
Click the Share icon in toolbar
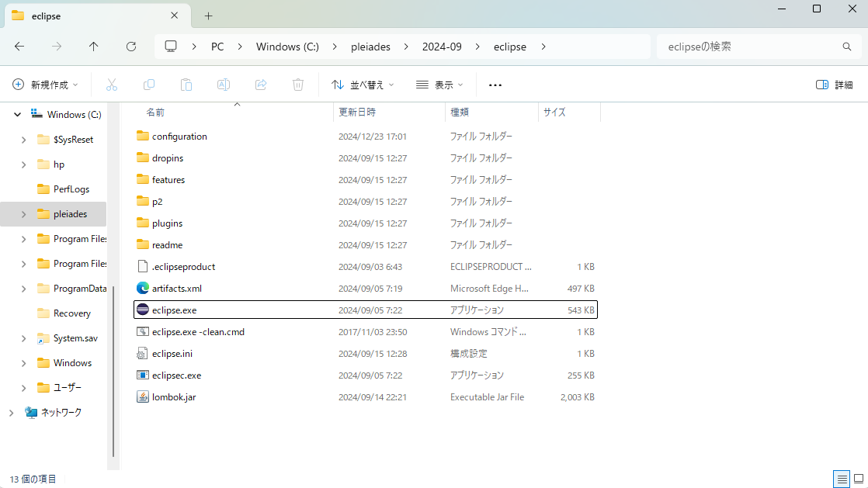(261, 85)
